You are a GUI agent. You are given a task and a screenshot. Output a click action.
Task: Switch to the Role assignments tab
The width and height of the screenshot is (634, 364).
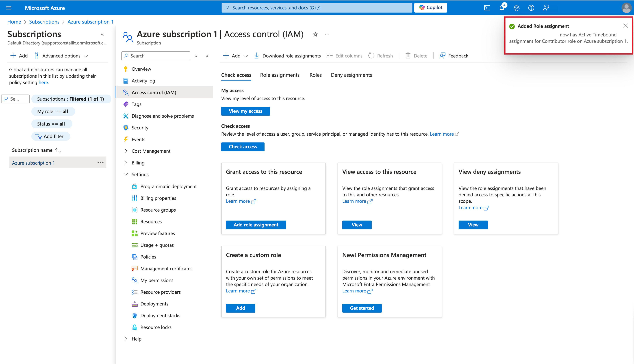280,75
